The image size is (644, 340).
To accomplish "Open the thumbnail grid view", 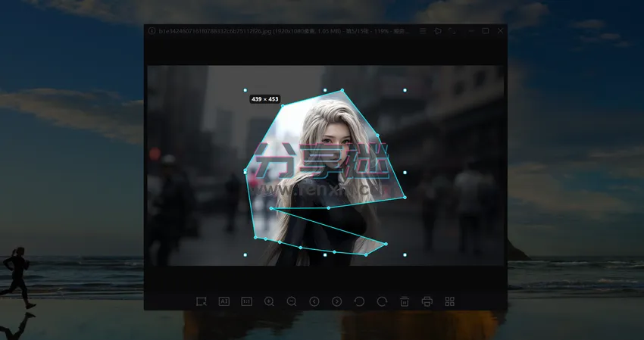I will tap(450, 302).
